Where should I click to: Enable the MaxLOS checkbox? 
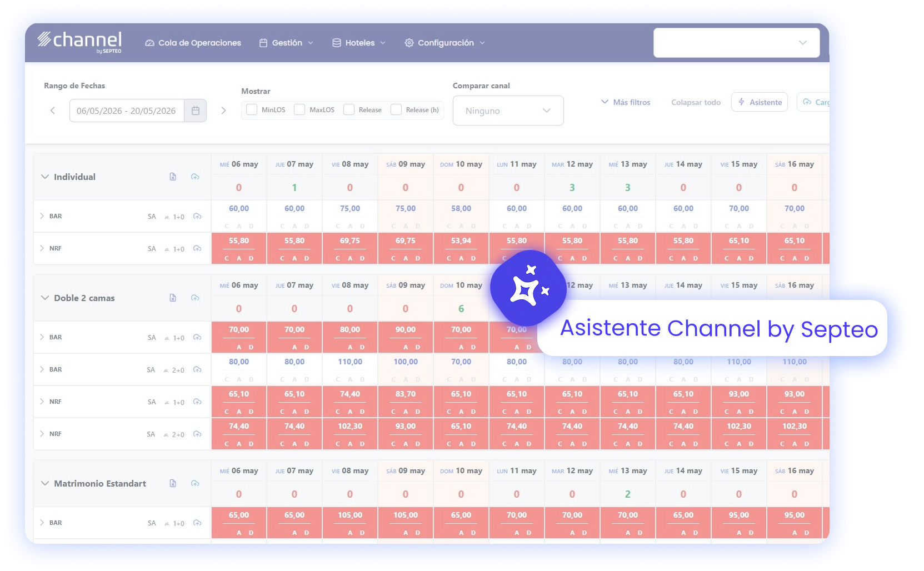tap(299, 109)
